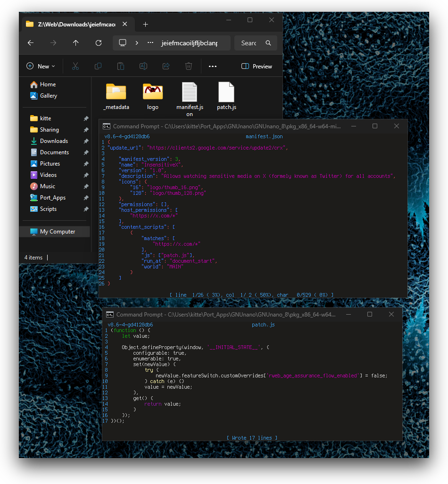448x484 pixels.
Task: Click the line/col status bar in manifest.json window
Action: click(x=251, y=295)
